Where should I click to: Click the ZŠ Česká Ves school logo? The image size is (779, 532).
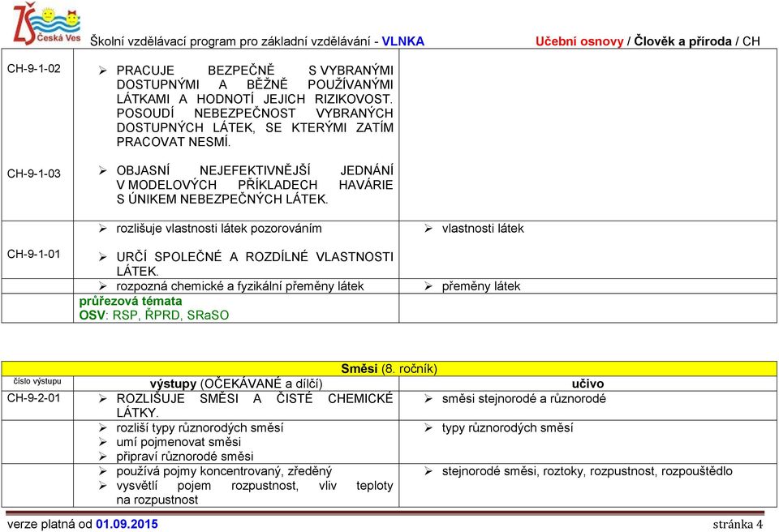coord(47,24)
